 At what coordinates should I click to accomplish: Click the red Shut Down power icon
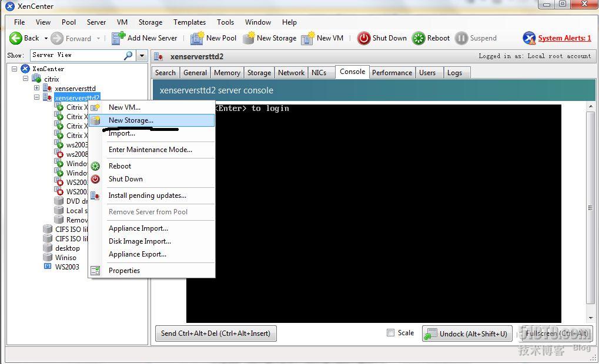click(x=364, y=38)
